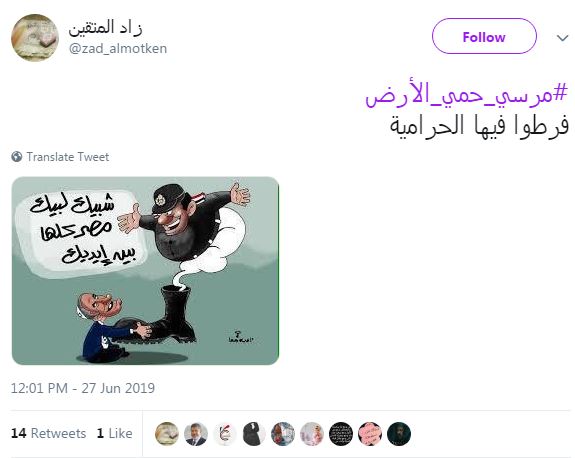Open fifth retweeter avatar in the liker row
The width and height of the screenshot is (575, 458).
point(283,434)
